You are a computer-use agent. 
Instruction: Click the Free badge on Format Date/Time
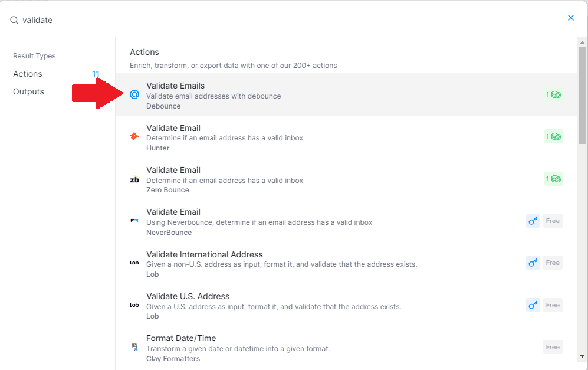[x=553, y=347]
